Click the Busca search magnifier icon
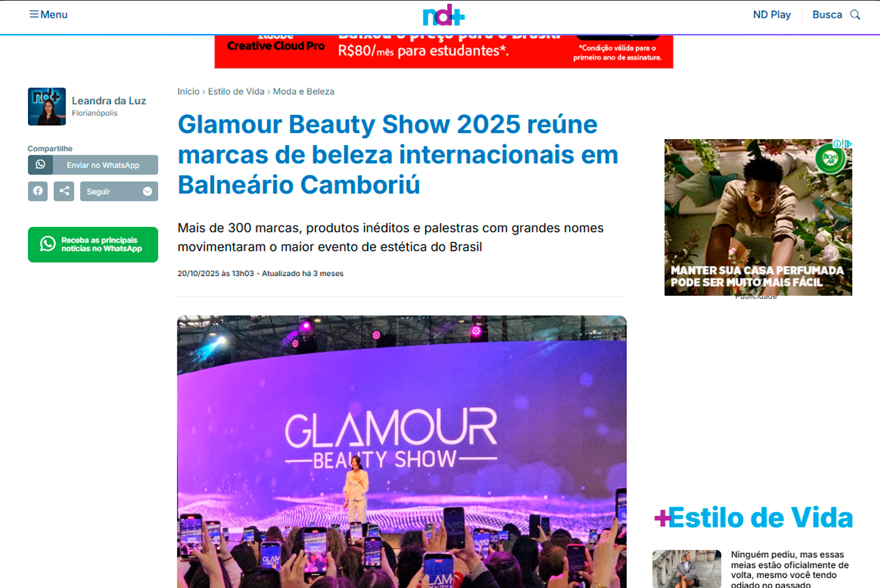The image size is (880, 588). (x=855, y=14)
